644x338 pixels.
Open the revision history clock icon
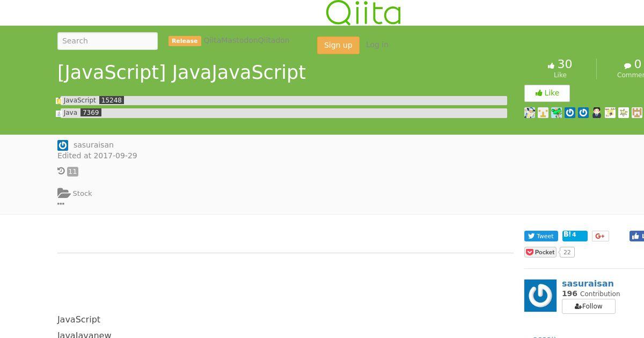pyautogui.click(x=61, y=171)
